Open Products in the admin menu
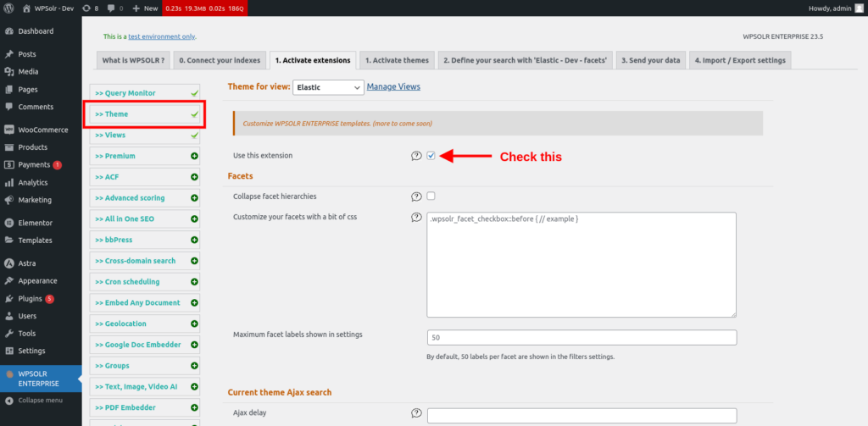Screen dimensions: 868x426 (41, 147)
